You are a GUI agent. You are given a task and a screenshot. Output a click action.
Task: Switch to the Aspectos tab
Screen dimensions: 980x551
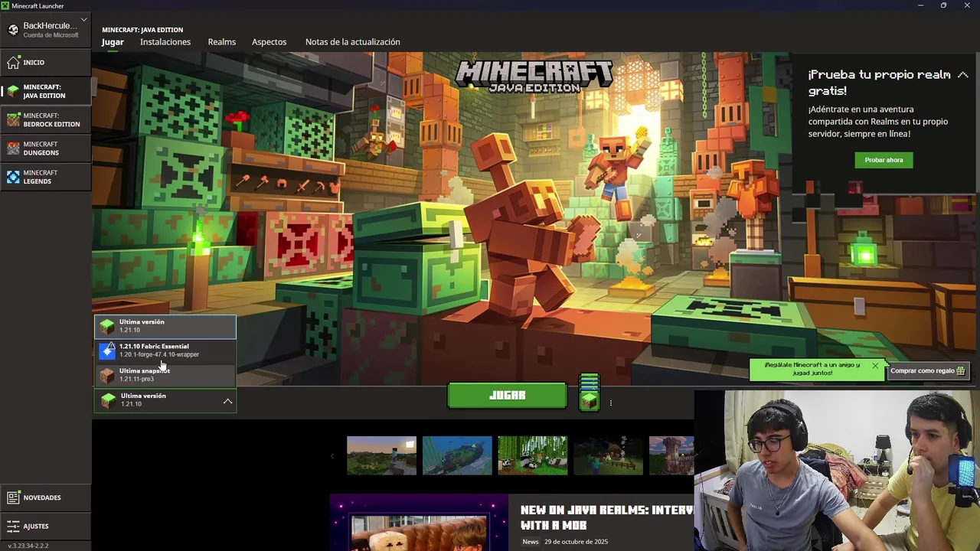(x=269, y=42)
